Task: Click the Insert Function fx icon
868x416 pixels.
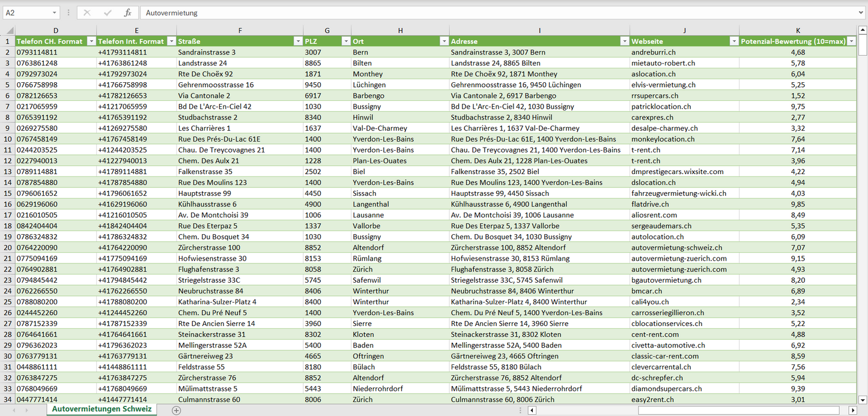Action: 127,13
